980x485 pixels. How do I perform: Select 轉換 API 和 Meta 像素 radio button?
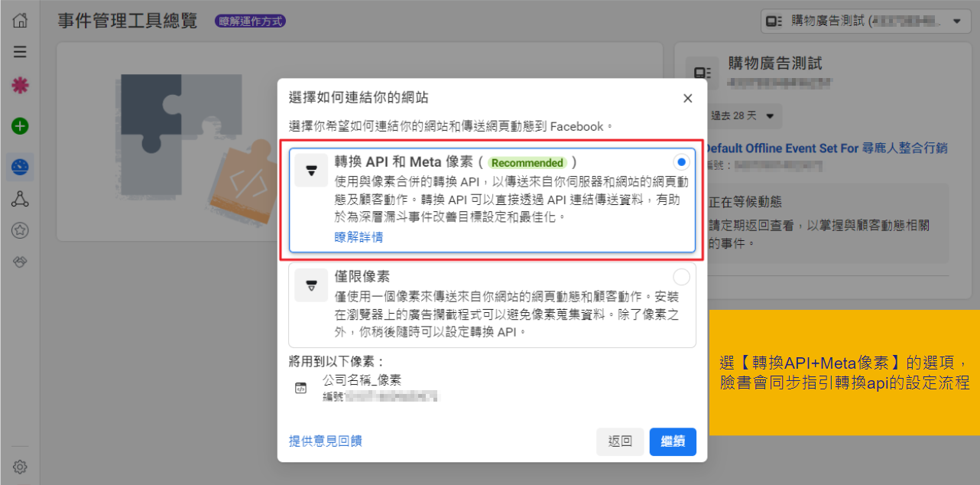pyautogui.click(x=681, y=162)
